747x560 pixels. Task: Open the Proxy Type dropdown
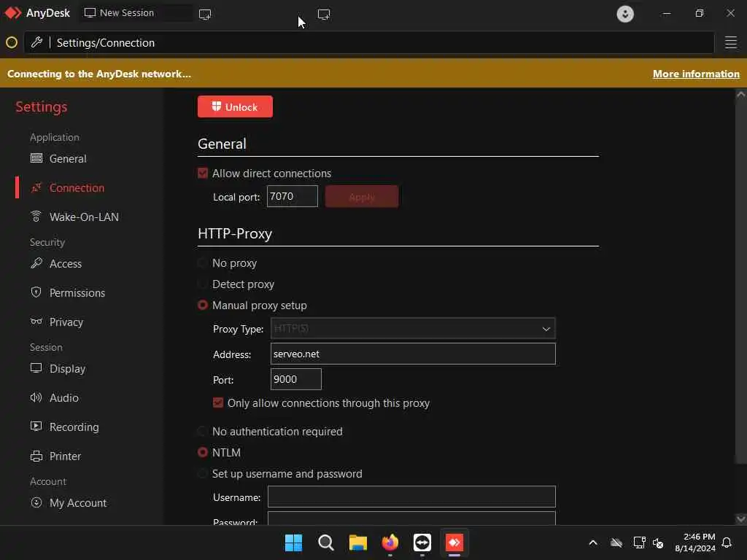[413, 329]
